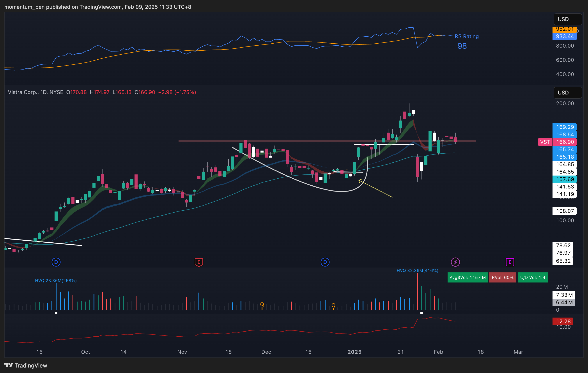Open the USD currency selector in RS pane

[x=567, y=19]
